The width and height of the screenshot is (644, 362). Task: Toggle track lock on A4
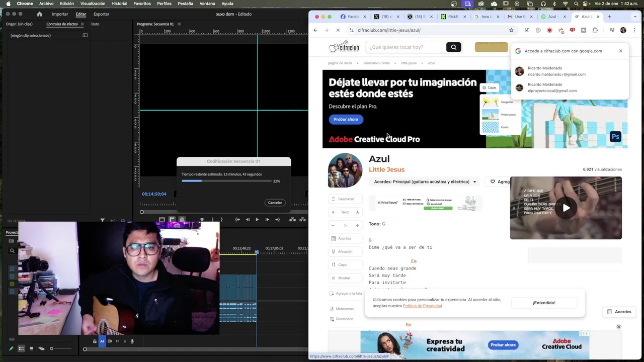(x=95, y=341)
